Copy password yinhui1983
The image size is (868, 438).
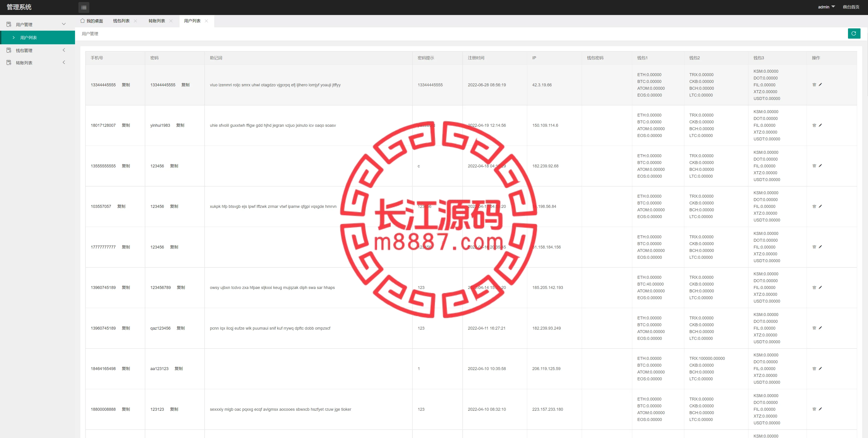(180, 125)
